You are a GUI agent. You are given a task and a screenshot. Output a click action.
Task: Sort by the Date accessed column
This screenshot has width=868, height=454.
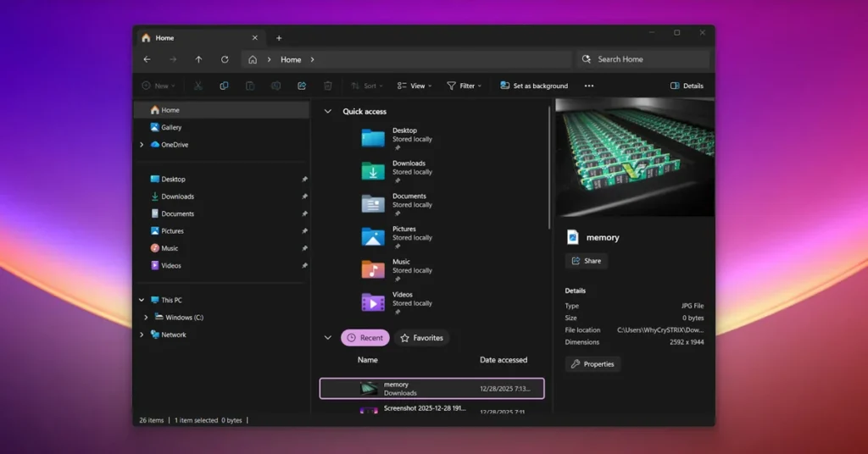[x=504, y=360]
